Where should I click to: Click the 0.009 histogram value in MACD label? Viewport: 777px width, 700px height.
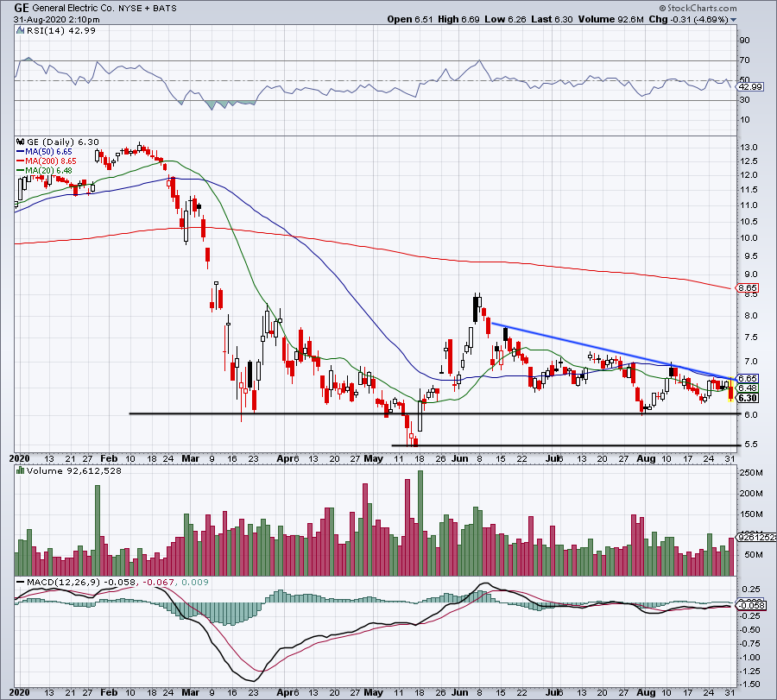(195, 582)
